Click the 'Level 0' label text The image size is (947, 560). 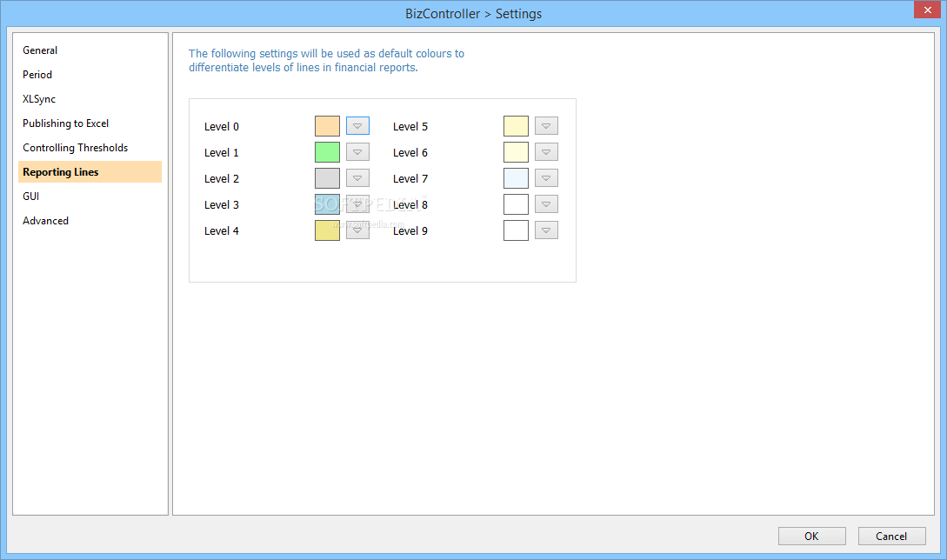pyautogui.click(x=222, y=126)
